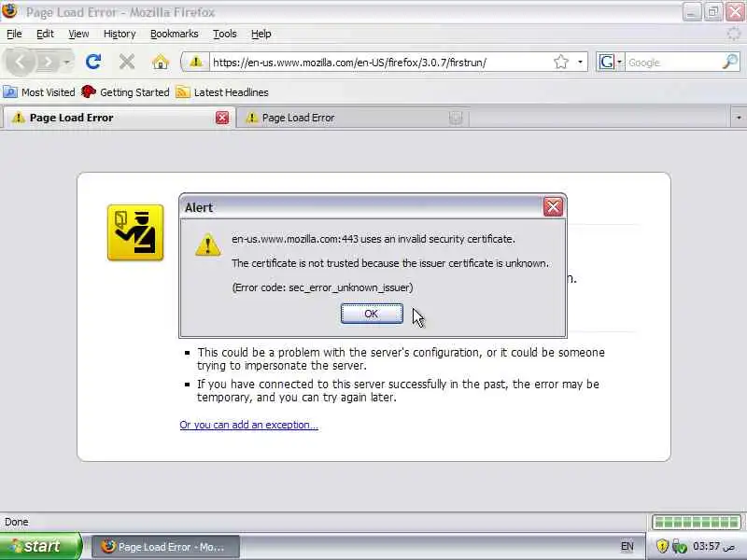
Task: Click the warning triangle in the Alert dialog
Action: tap(207, 245)
